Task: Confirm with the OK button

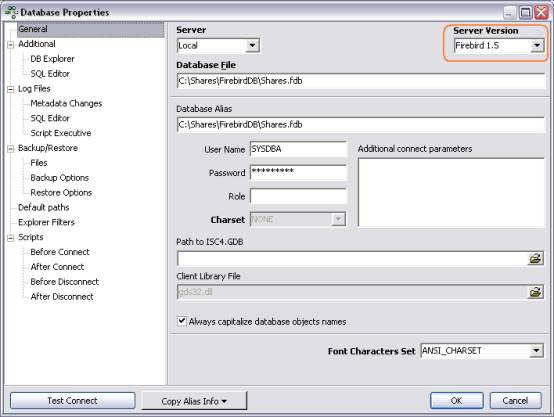Action: click(456, 401)
